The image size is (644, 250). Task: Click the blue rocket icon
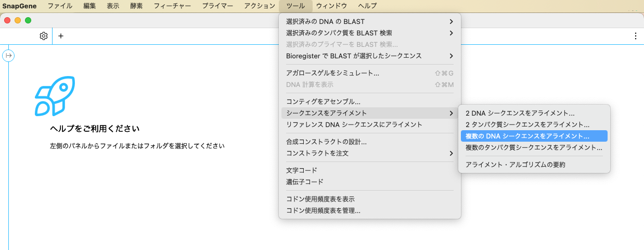pos(55,96)
